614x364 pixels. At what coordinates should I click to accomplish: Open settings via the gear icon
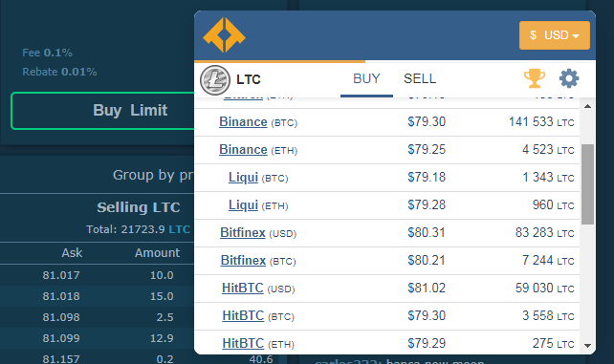569,78
